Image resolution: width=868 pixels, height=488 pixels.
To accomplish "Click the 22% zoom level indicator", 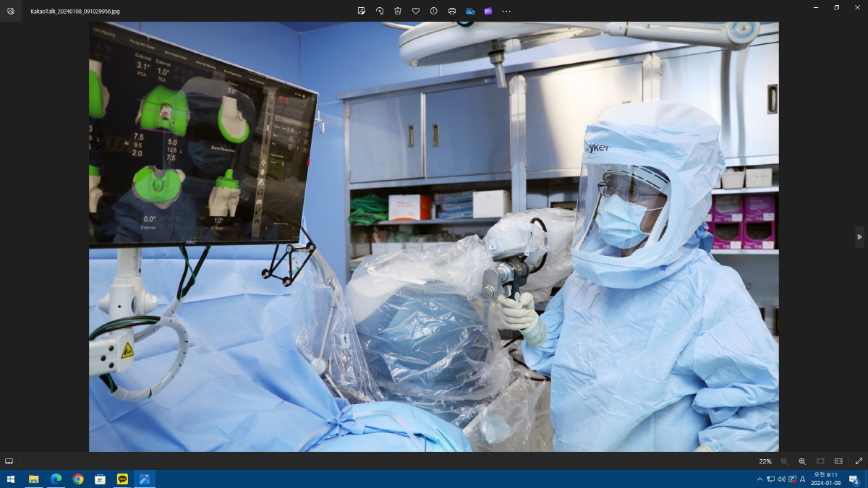I will point(765,461).
